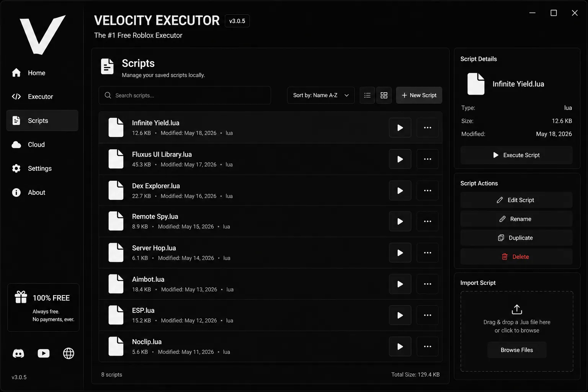
Task: Open the Executor section
Action: [x=42, y=96]
